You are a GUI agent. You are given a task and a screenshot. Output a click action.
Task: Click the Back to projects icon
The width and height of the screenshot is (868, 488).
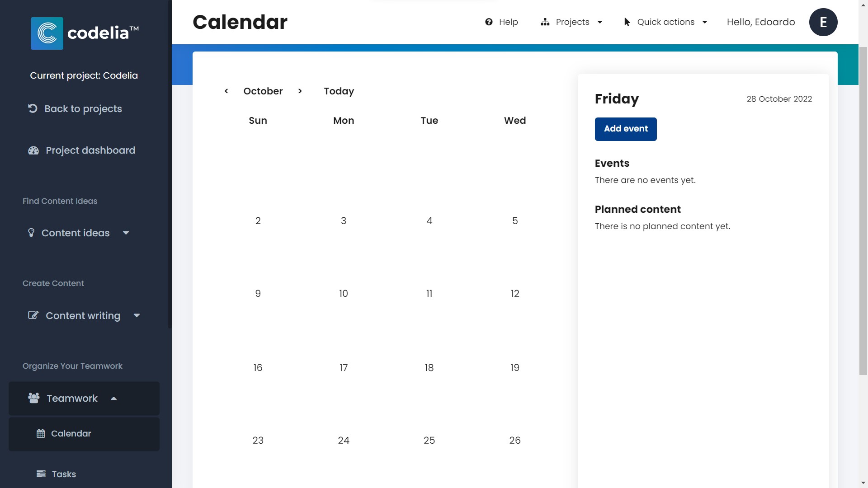coord(32,108)
